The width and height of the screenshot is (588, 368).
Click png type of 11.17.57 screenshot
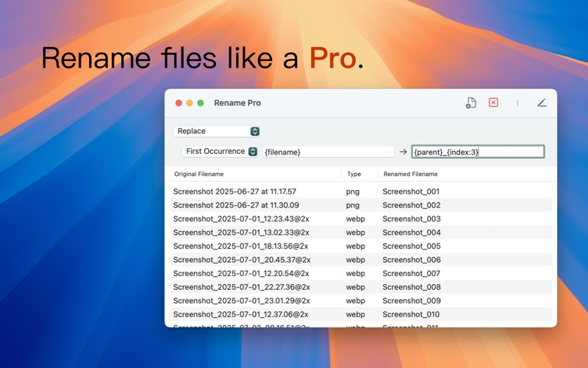coord(353,192)
